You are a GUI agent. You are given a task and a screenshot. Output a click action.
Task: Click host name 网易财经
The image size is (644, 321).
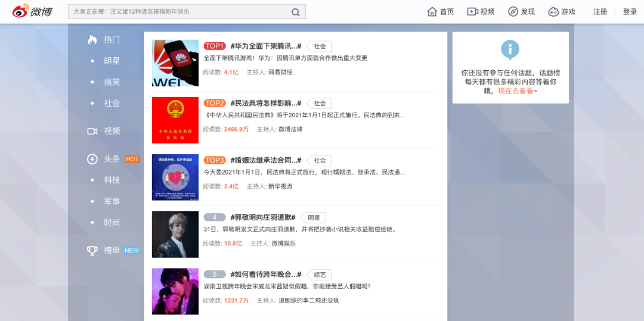pyautogui.click(x=280, y=72)
